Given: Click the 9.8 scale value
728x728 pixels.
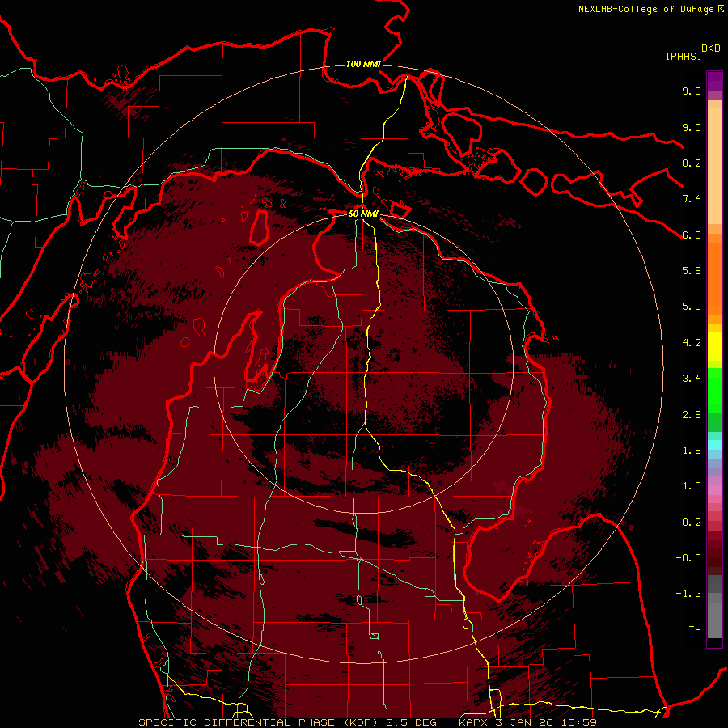Looking at the screenshot, I should pyautogui.click(x=692, y=91).
